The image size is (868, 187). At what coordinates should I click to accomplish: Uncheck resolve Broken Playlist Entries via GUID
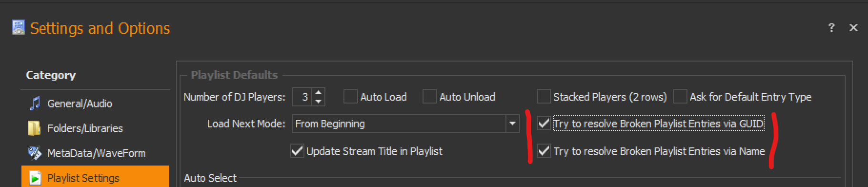[544, 124]
